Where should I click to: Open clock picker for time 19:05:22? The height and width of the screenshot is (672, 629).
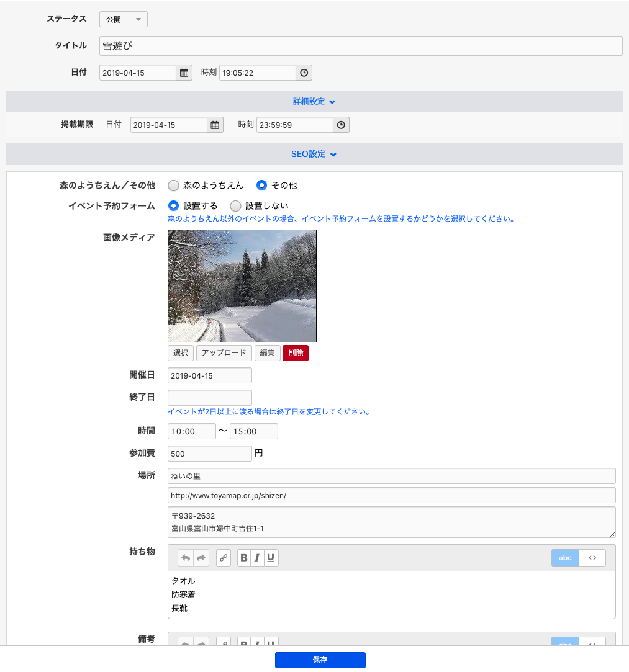coord(304,73)
